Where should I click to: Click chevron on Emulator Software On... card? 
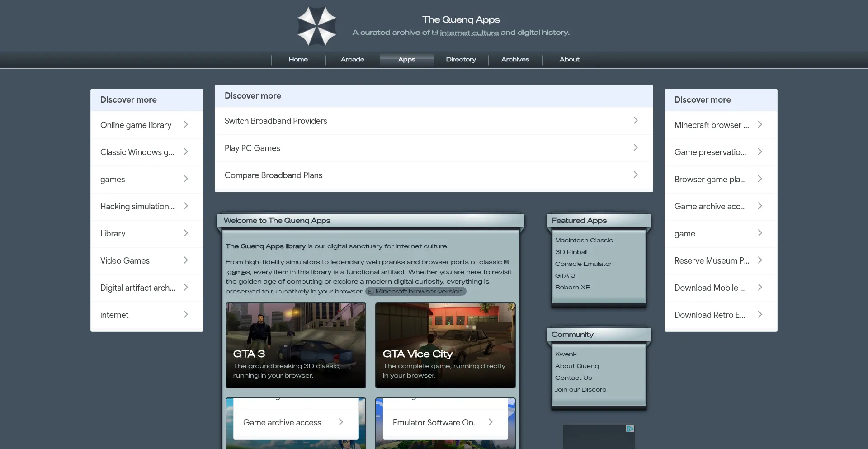pyautogui.click(x=491, y=422)
